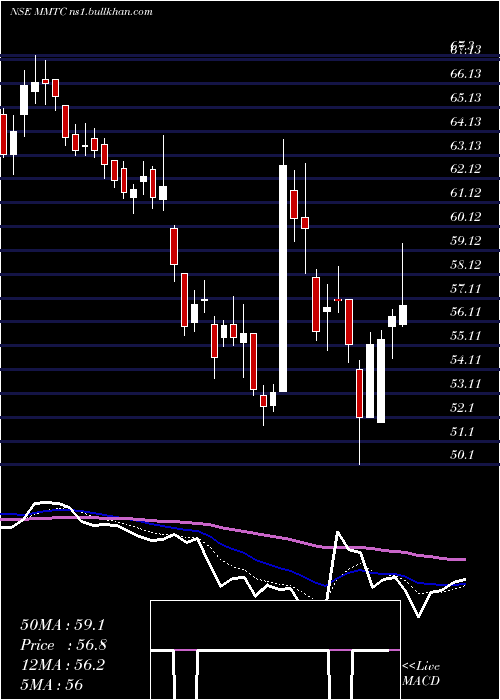Select the 65.13 price axis label
Screen dimensions: 500x700
466,97
